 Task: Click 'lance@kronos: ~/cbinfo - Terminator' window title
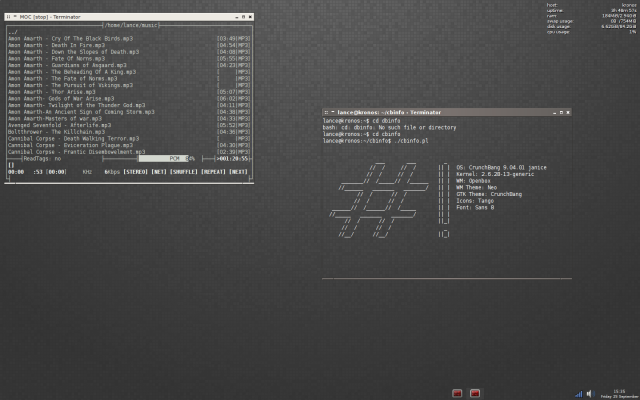pos(389,112)
